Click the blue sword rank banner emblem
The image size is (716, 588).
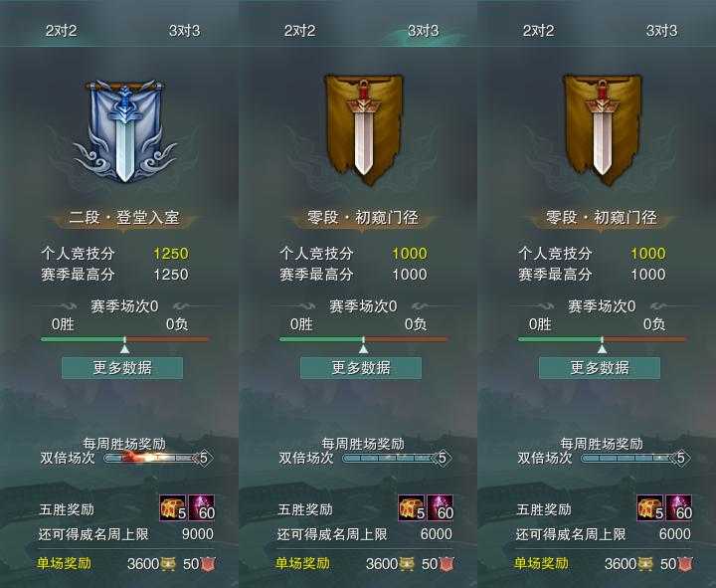pos(124,131)
